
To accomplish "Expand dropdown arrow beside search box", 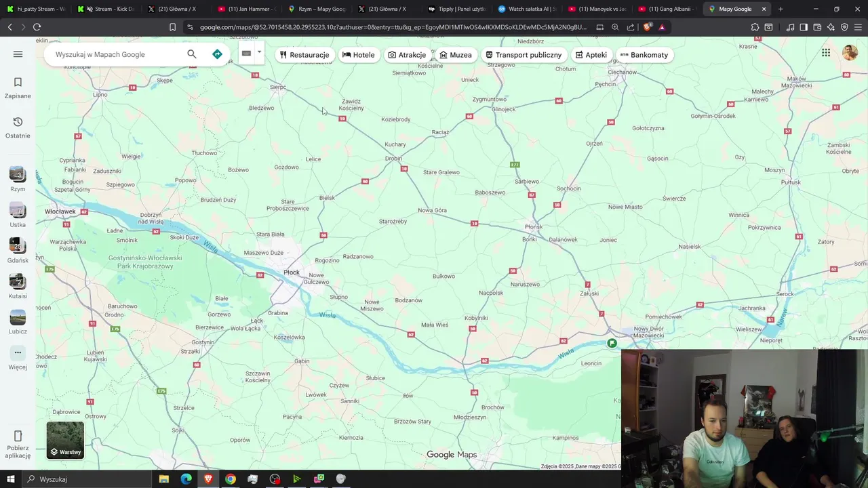I will 259,52.
